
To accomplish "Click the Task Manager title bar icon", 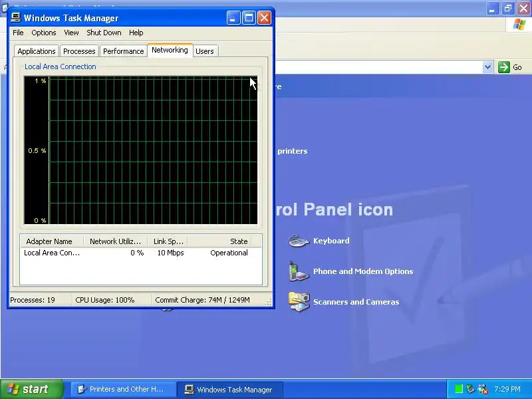I will click(15, 17).
